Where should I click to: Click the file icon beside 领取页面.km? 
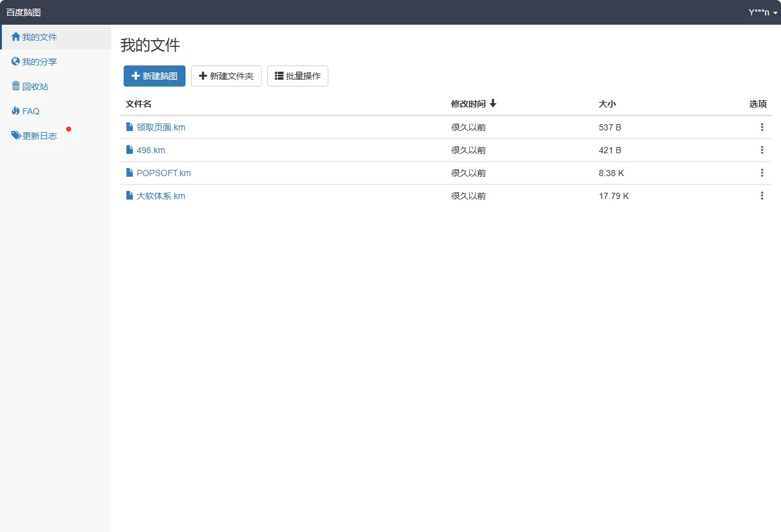pyautogui.click(x=130, y=127)
